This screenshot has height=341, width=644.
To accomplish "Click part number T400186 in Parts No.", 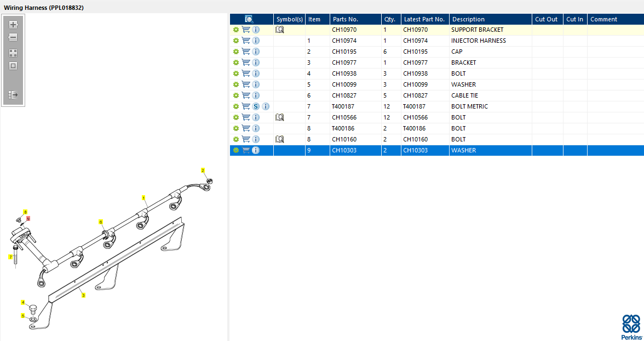I will tap(343, 128).
